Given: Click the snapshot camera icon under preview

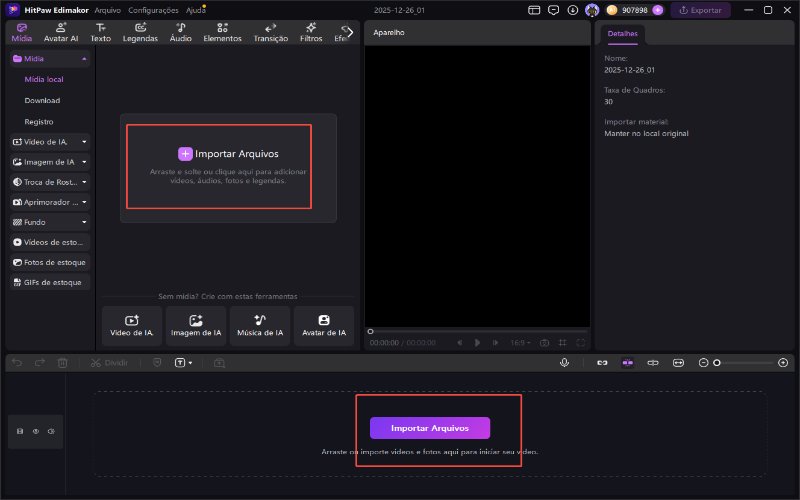Looking at the screenshot, I should click(544, 342).
